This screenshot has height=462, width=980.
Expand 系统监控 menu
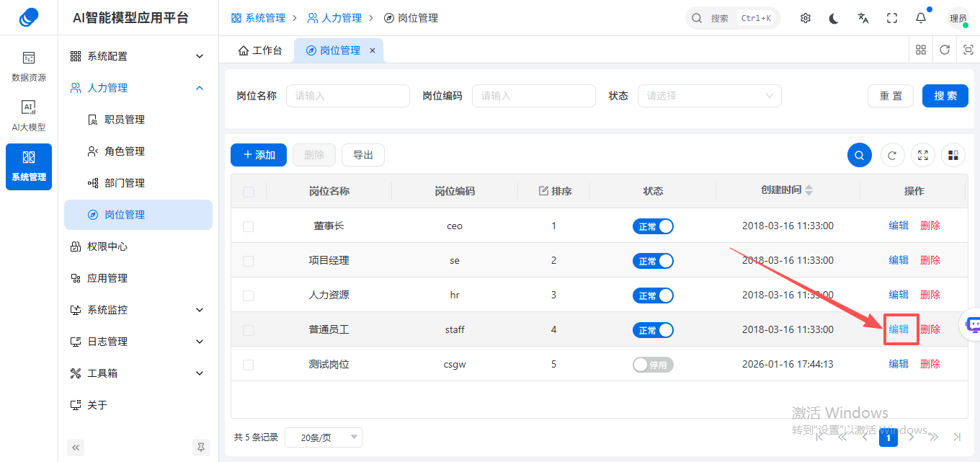[x=138, y=310]
